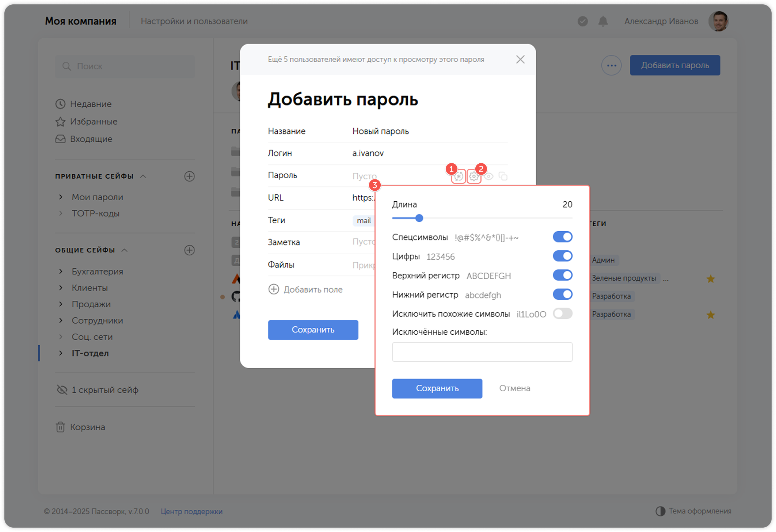Image resolution: width=776 pixels, height=532 pixels.
Task: Expand the Клиенты safe chevron
Action: 61,288
